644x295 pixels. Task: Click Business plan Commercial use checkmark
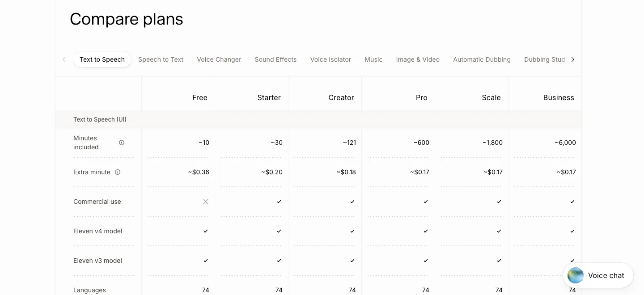click(572, 202)
